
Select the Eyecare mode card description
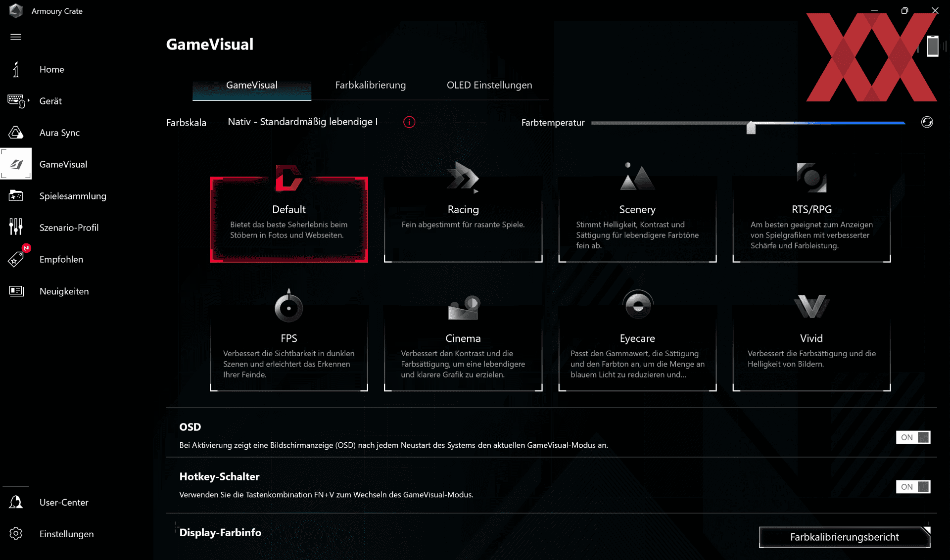637,364
